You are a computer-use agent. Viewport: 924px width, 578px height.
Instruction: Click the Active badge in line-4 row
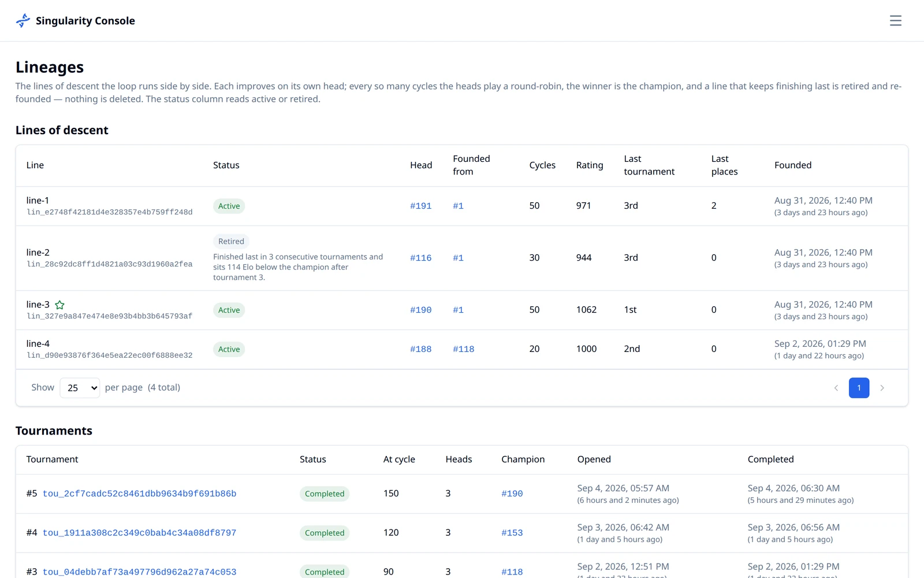point(229,350)
